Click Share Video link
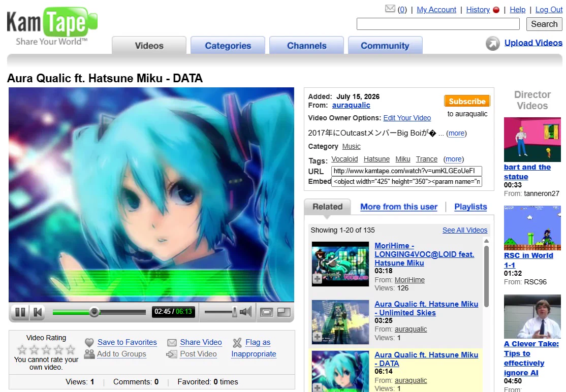 point(201,342)
